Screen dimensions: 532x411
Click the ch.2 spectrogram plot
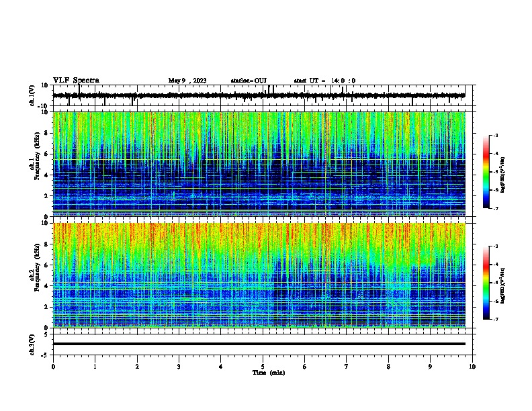(x=259, y=275)
